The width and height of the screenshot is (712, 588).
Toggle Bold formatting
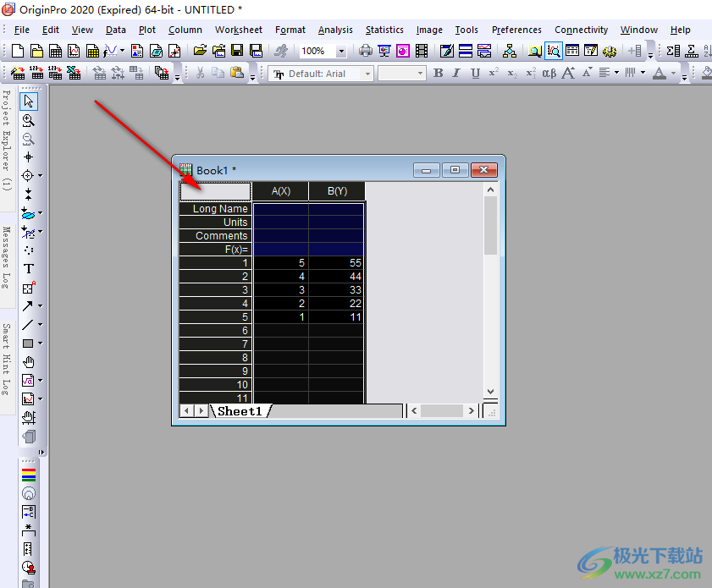pyautogui.click(x=439, y=73)
